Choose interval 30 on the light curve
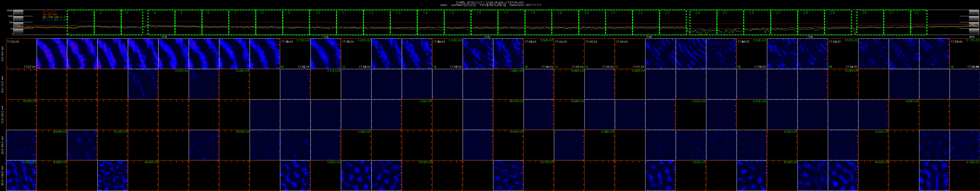The width and height of the screenshot is (980, 191). click(870, 23)
